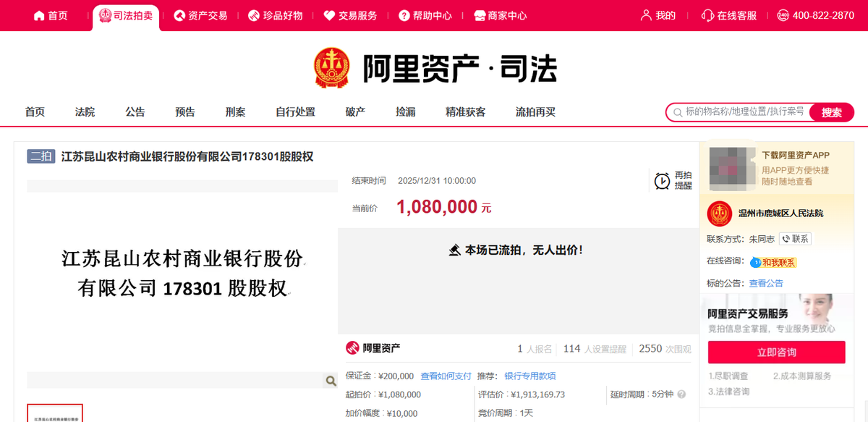Click the headset 在线客服 icon
This screenshot has width=868, height=422.
707,15
